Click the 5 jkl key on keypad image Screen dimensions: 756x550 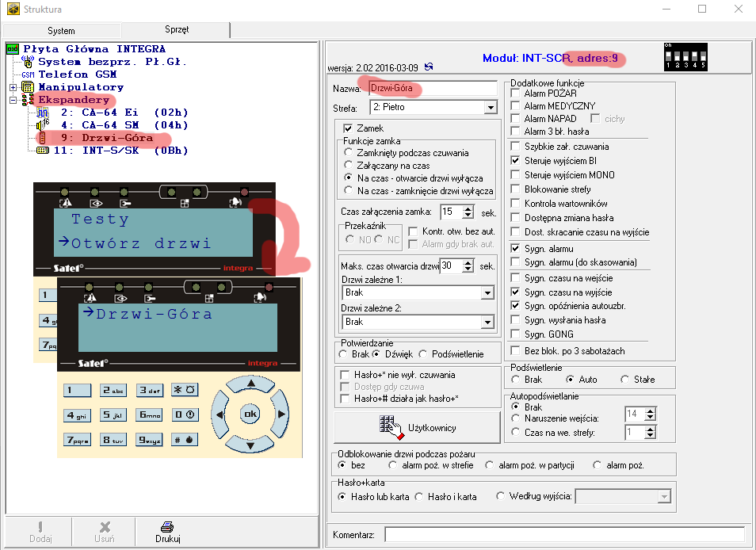113,415
